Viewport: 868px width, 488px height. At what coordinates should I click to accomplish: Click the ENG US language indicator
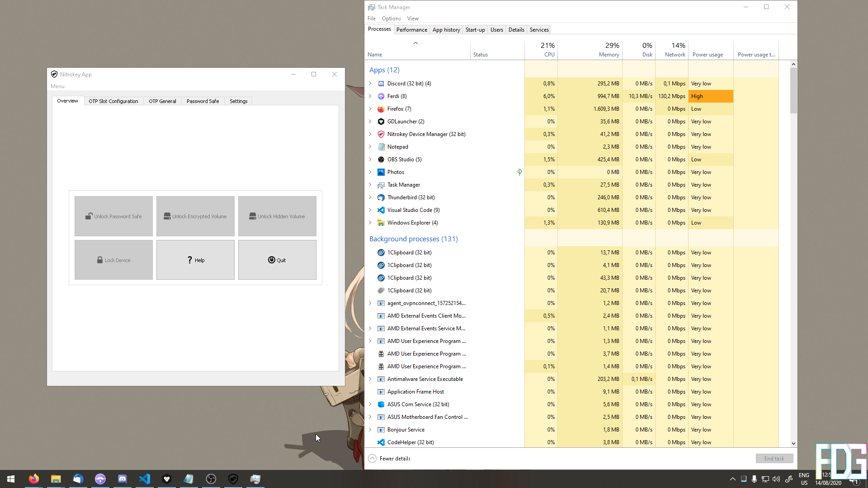point(804,479)
